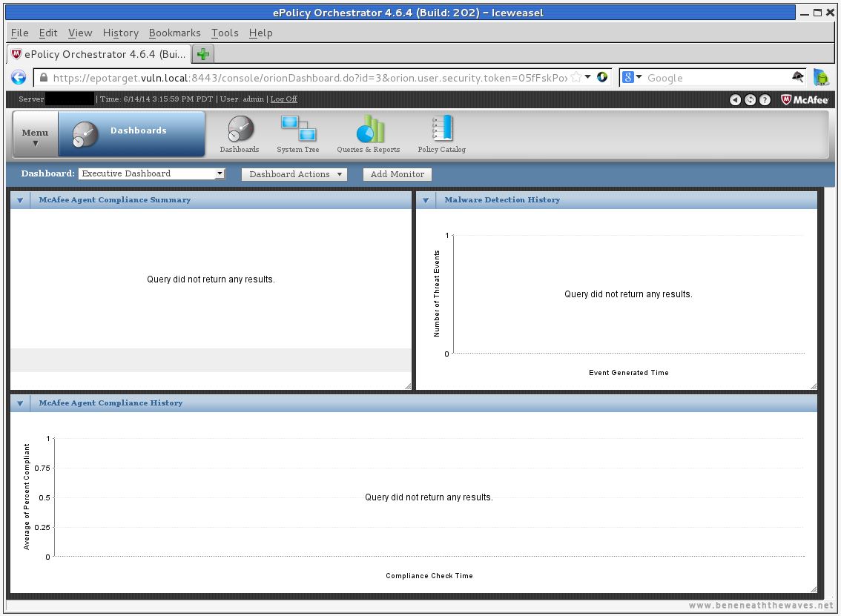The width and height of the screenshot is (841, 616).
Task: Click the Compliance Check Time axis label
Action: pyautogui.click(x=429, y=576)
